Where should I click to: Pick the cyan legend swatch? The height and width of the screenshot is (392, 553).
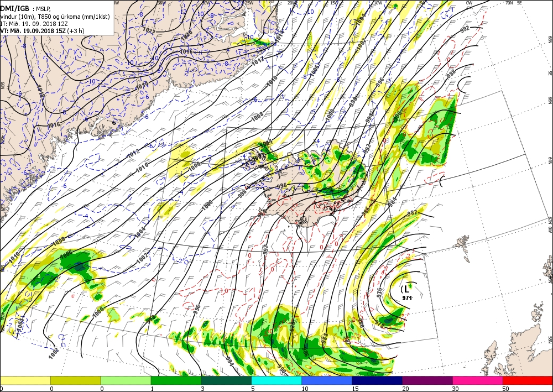click(x=276, y=380)
